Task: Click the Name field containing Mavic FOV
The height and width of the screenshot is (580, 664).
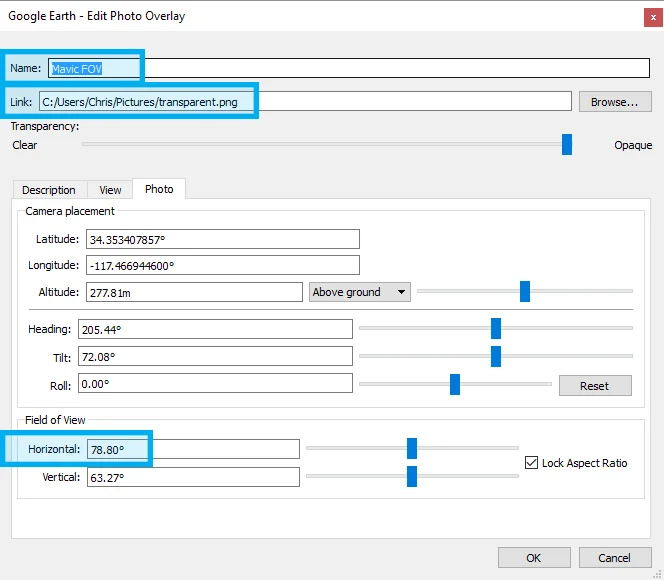Action: [x=349, y=68]
